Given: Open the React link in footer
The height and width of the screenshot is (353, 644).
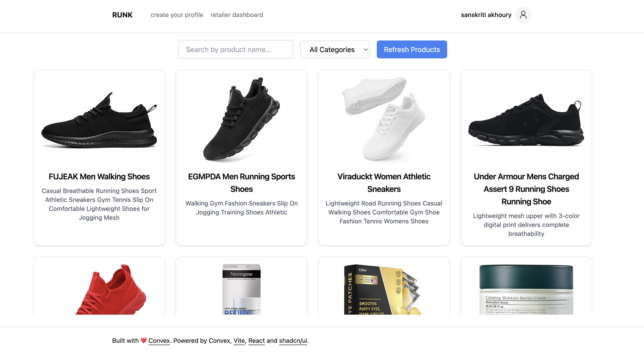Looking at the screenshot, I should (x=257, y=340).
